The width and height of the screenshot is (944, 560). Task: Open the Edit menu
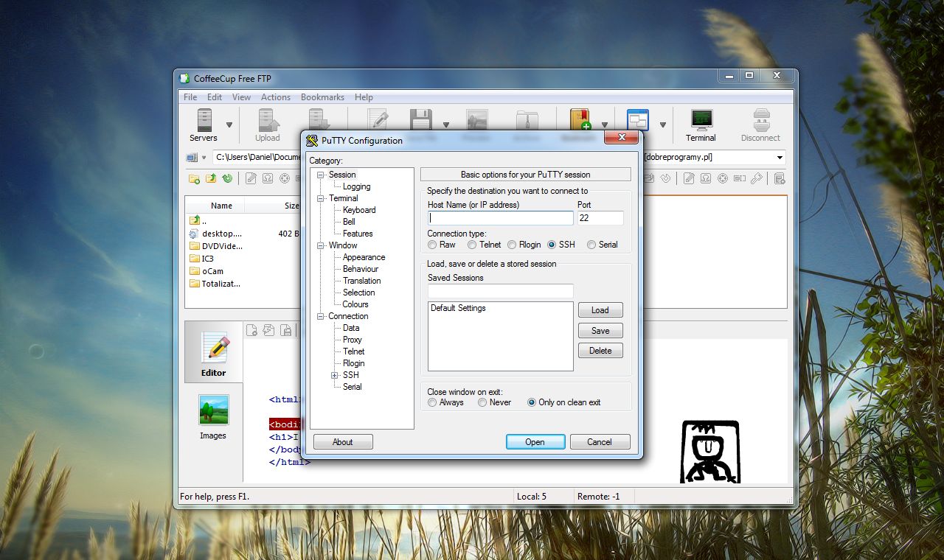(x=215, y=97)
